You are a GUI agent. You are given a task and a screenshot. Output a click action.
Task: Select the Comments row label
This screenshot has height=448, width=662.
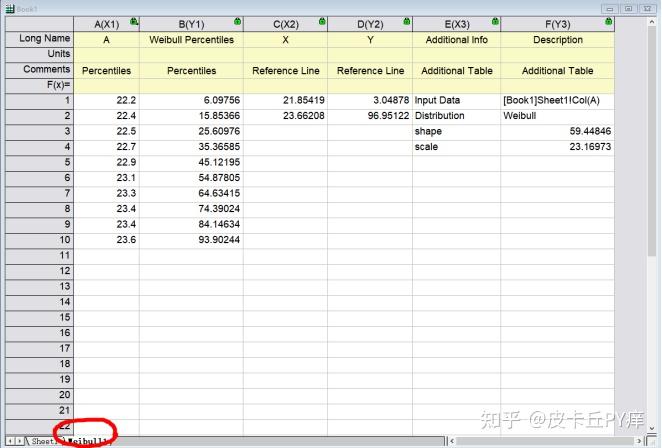point(39,70)
